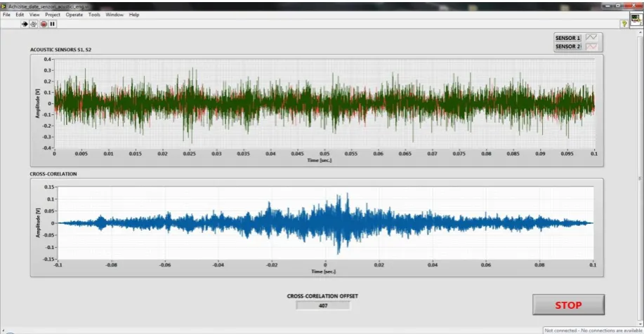
Task: Click the Run Continuously toolbar icon
Action: (x=34, y=25)
